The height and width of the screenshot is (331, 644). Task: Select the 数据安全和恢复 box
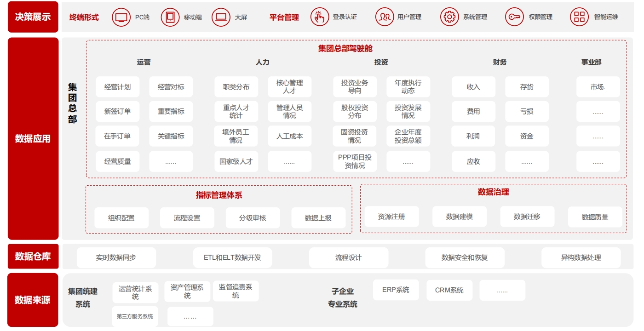coord(465,257)
